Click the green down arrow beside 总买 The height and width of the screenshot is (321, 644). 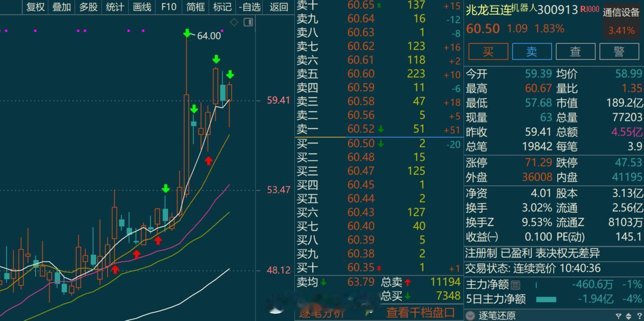(x=408, y=296)
